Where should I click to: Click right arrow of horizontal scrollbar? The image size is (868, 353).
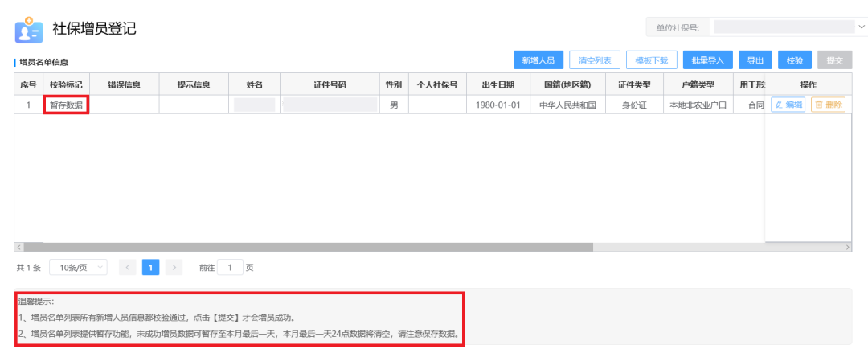848,247
